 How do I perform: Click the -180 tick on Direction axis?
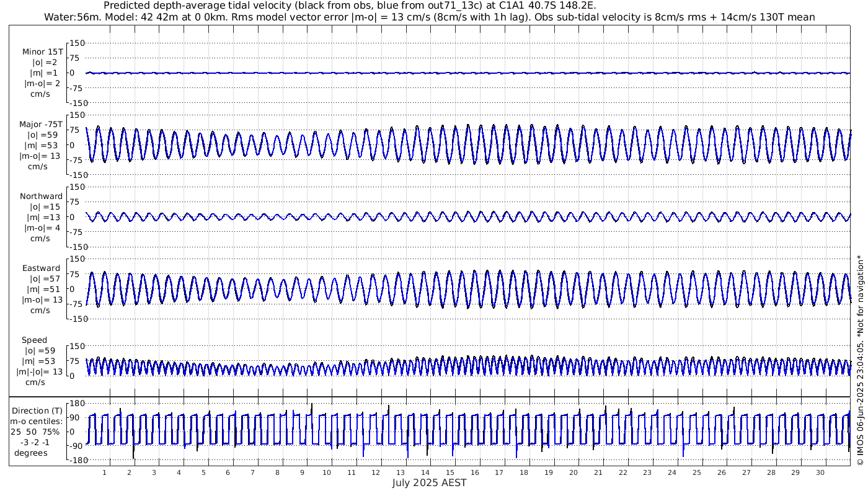click(74, 460)
